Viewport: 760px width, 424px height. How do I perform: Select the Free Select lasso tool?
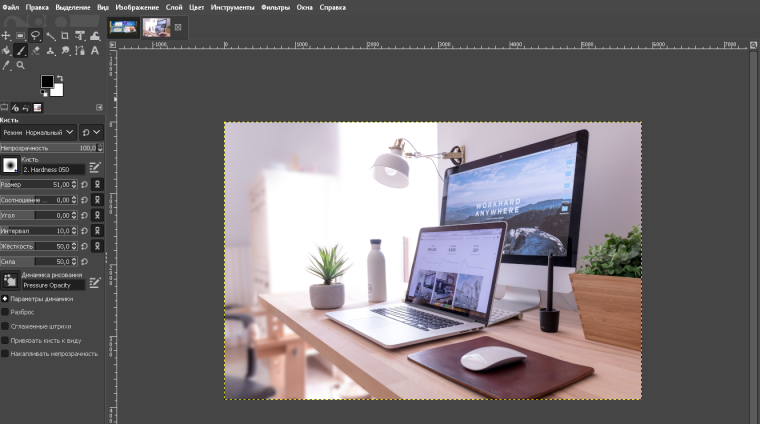pyautogui.click(x=35, y=36)
